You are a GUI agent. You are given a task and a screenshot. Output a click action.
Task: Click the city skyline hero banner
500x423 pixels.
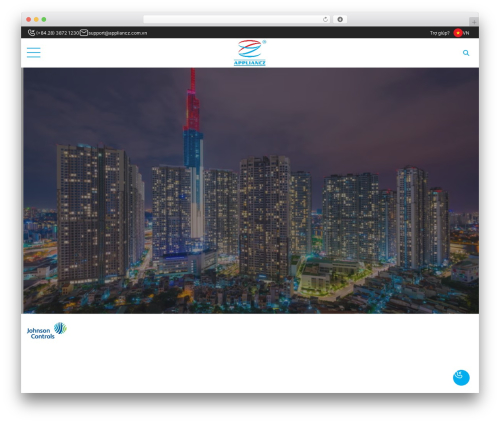[x=251, y=191]
